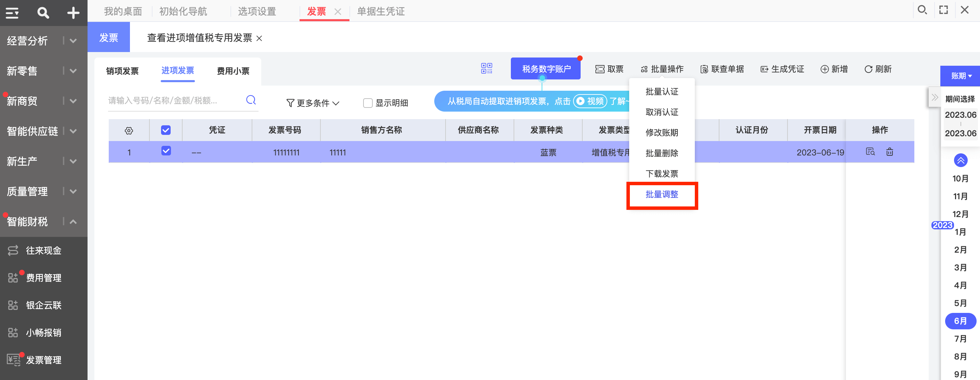Click the 税务数字账户 button
This screenshot has height=380, width=980.
[545, 69]
